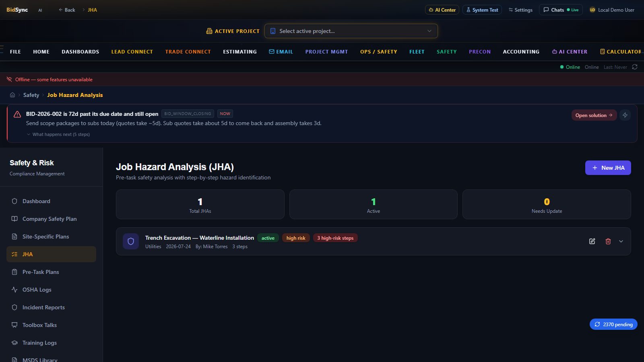
Task: Delete the Trench Excavation JHA via trash icon
Action: pyautogui.click(x=608, y=241)
